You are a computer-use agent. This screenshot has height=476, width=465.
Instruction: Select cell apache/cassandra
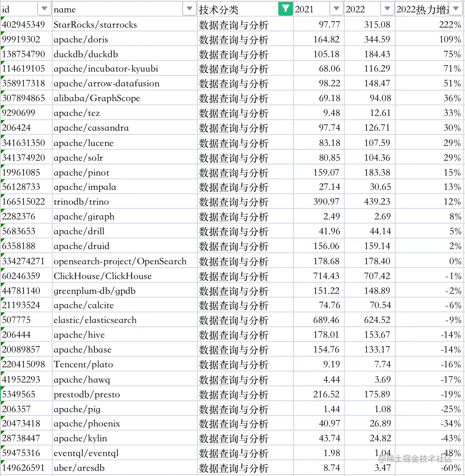(x=124, y=128)
